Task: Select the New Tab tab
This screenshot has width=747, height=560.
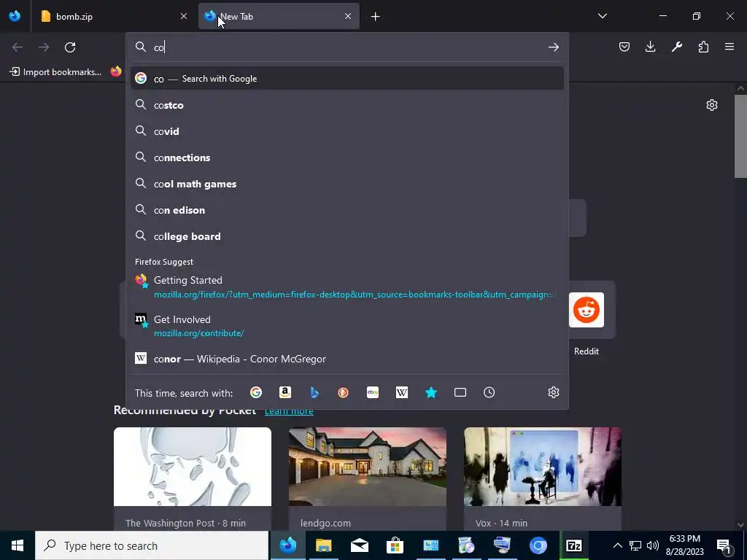Action: pyautogui.click(x=279, y=16)
